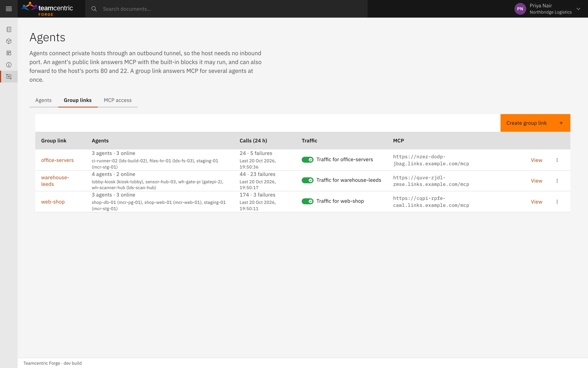Viewport: 588px width, 368px height.
Task: Click the quve-zjdl-zmse MCP URL
Action: (x=431, y=181)
